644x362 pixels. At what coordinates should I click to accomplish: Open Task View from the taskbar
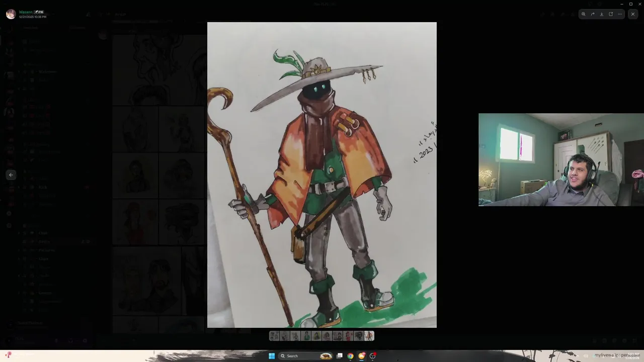click(x=340, y=356)
